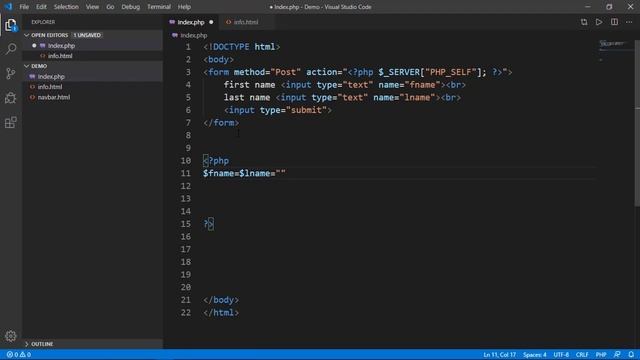
Task: Collapse the Open Editors section
Action: coord(27,35)
